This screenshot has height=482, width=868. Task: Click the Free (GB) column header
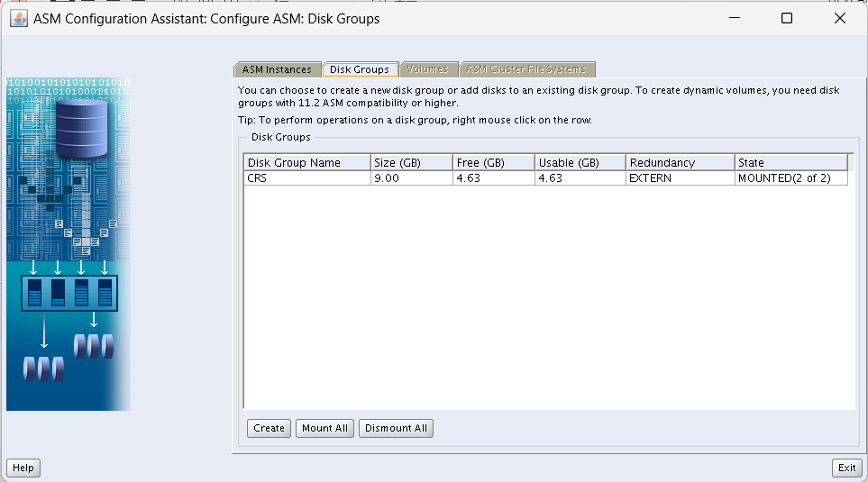coord(494,162)
